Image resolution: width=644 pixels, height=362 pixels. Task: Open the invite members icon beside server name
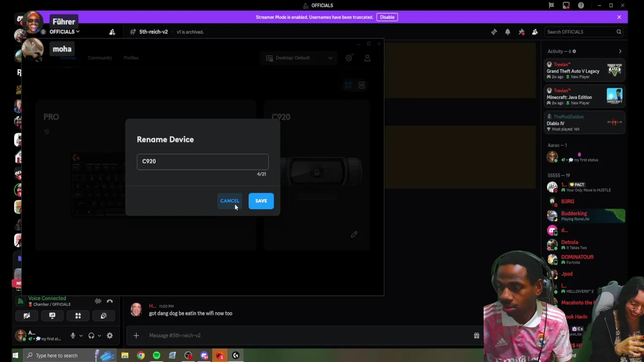[x=112, y=32]
